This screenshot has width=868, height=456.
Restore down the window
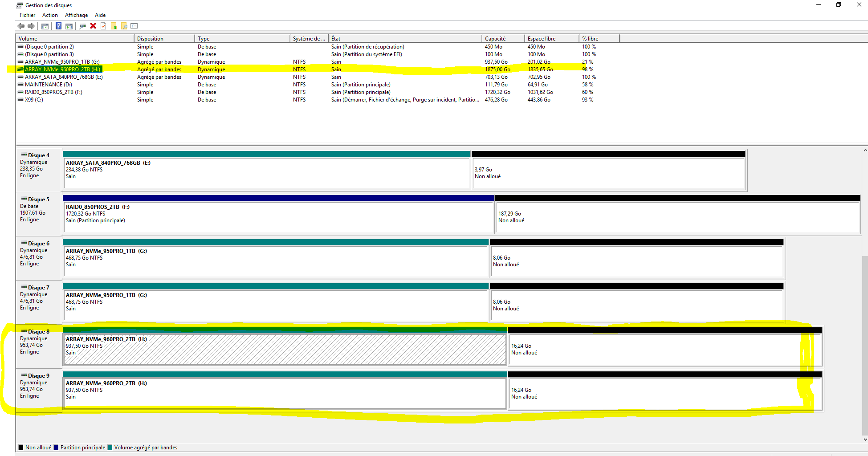[839, 5]
